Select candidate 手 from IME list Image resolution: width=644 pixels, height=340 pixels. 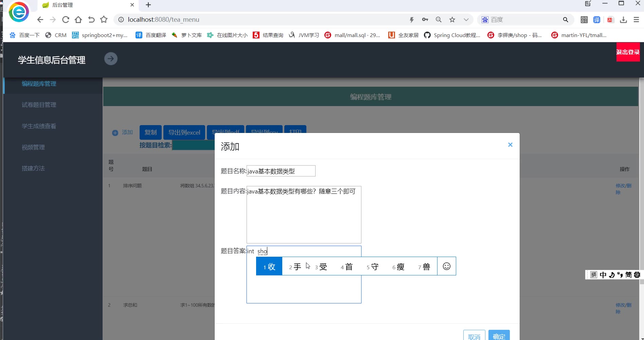pos(295,267)
